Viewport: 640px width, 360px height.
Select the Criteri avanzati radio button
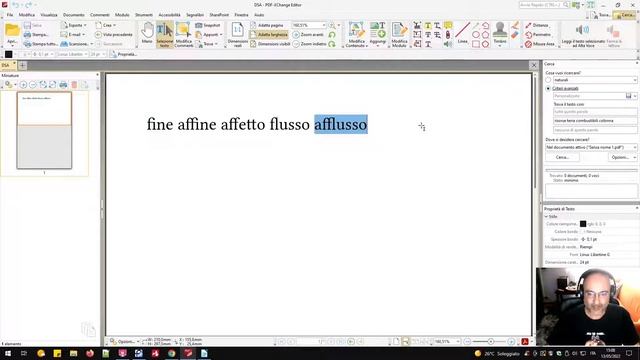tap(548, 88)
